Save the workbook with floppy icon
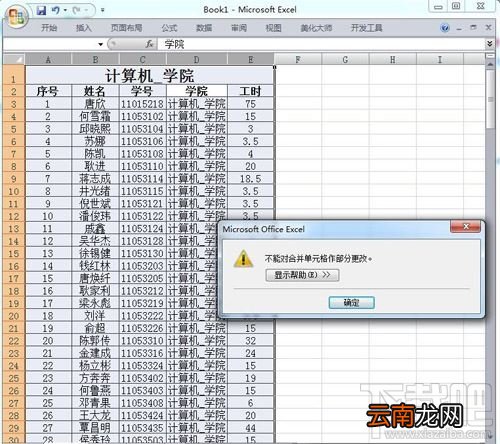Screen dimensions: 500x444 click(42, 10)
